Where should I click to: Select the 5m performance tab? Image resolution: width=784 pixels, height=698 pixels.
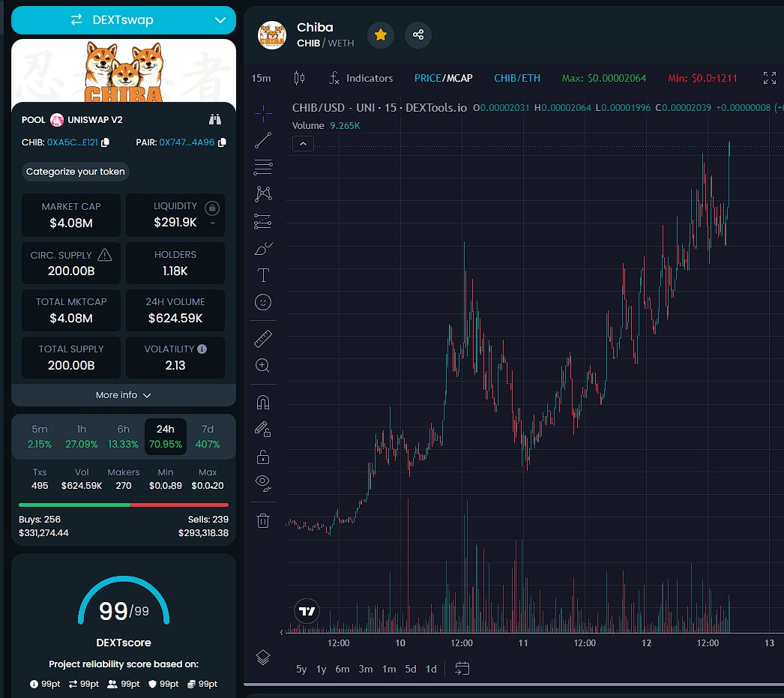coord(40,436)
